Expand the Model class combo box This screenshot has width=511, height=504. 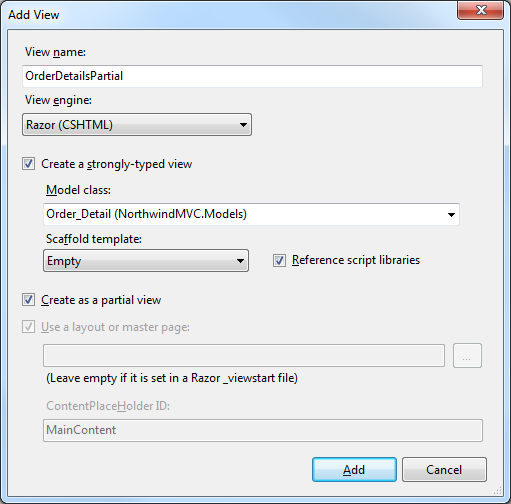click(251, 214)
